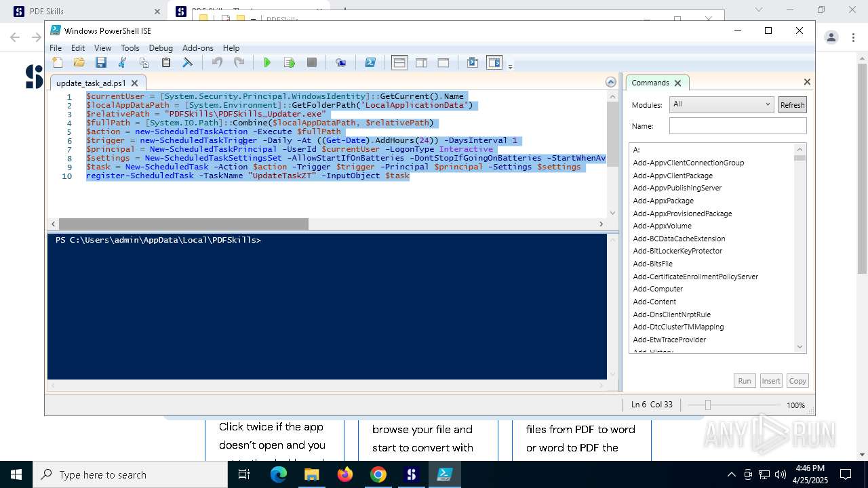The image size is (868, 488).
Task: Close the Commands tab with its X
Action: tap(677, 83)
